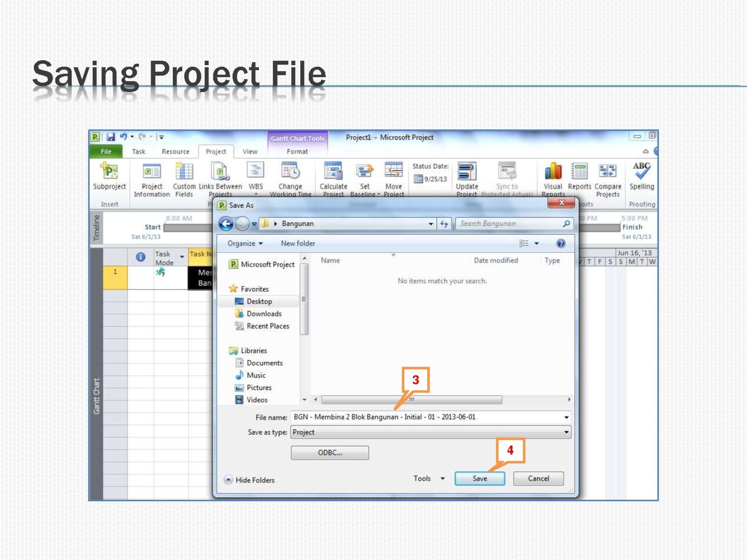Customize Quick Access Toolbar dropdown
This screenshot has width=747, height=560.
(x=161, y=137)
